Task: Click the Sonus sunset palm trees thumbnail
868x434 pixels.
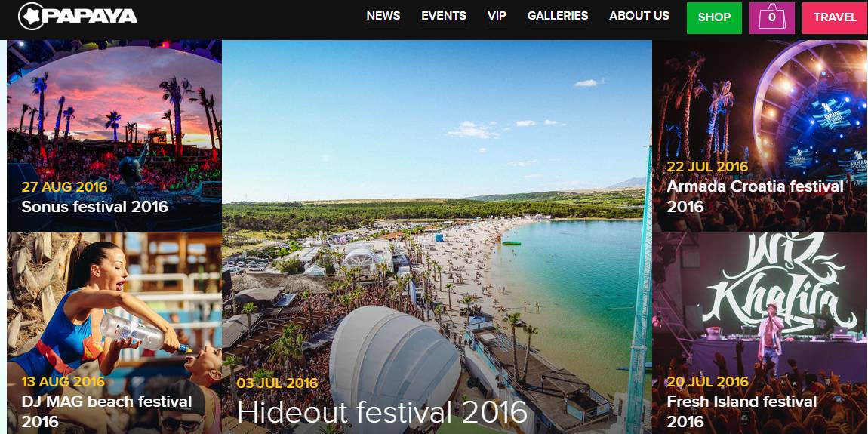Action: pos(114,111)
